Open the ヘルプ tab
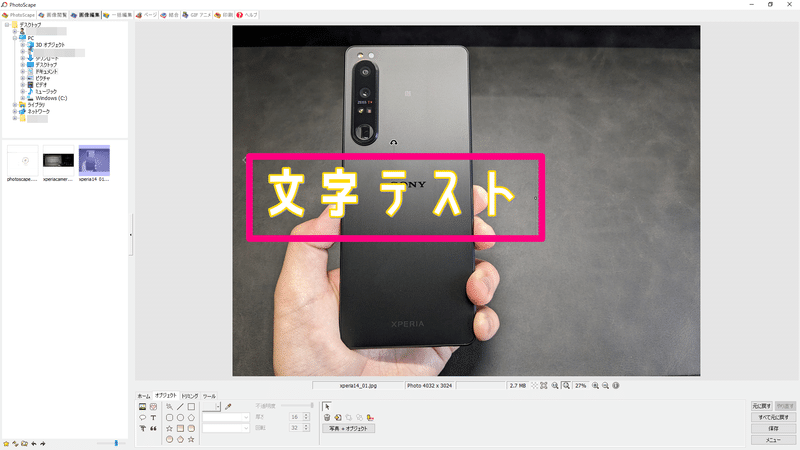Image resolution: width=800 pixels, height=450 pixels. click(x=247, y=15)
